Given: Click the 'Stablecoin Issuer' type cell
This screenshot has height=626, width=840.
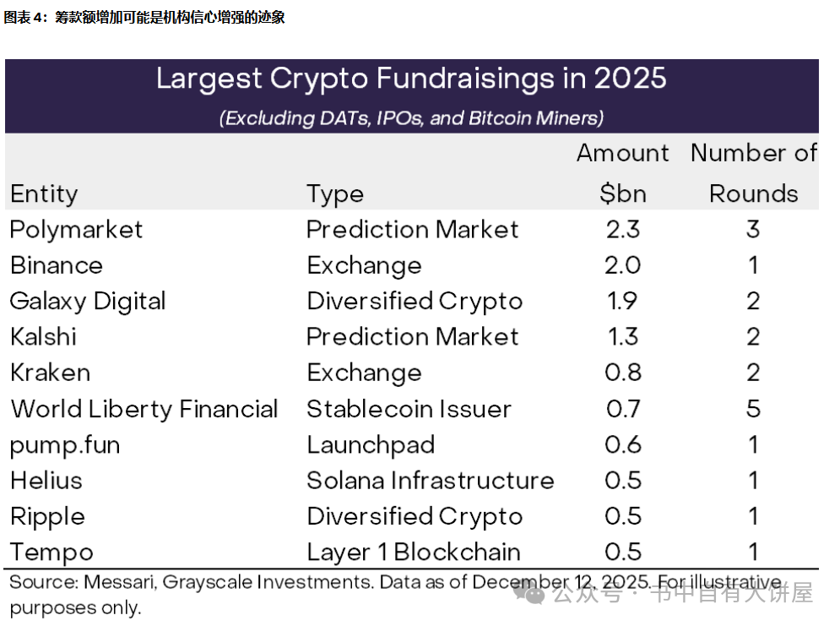Looking at the screenshot, I should 409,409.
